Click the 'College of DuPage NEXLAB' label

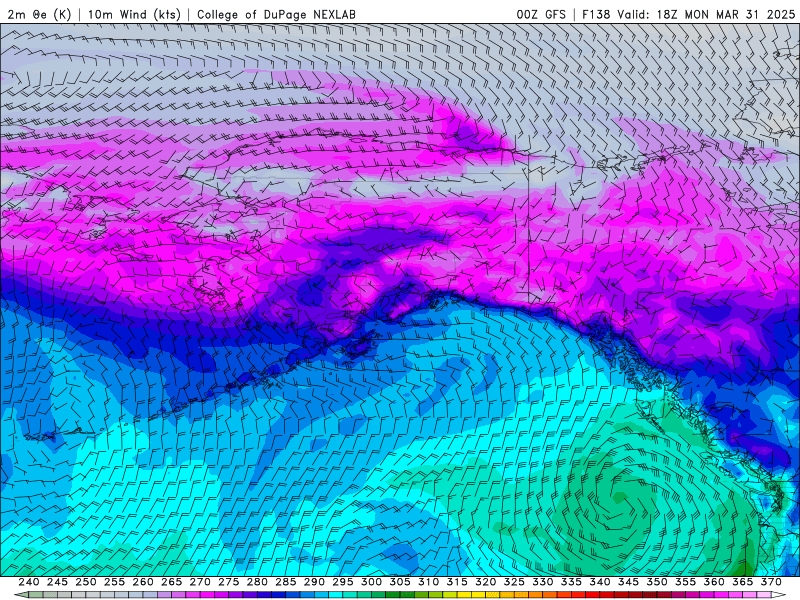coord(276,14)
